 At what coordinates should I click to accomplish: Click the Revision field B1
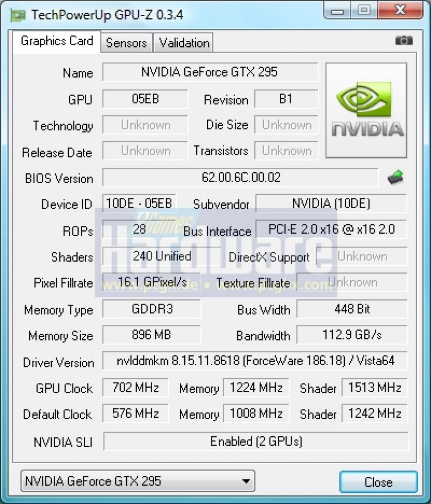click(286, 99)
